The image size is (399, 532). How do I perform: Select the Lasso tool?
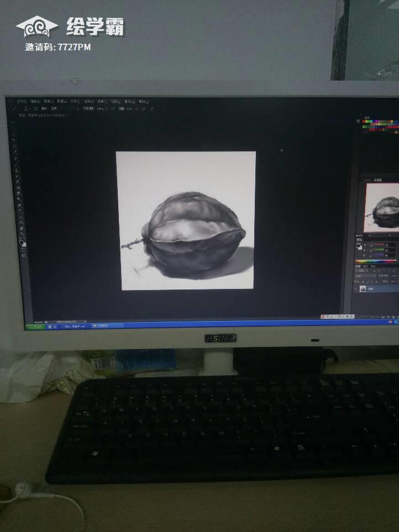tap(13, 134)
